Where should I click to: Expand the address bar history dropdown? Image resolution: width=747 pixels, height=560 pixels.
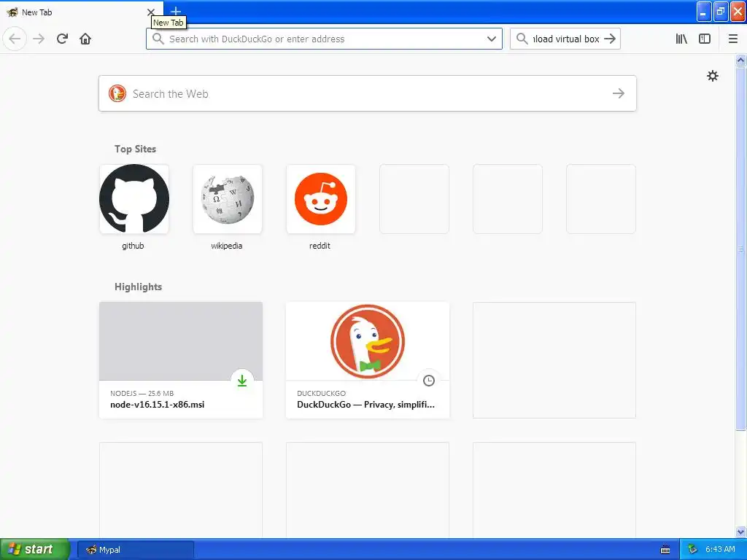pyautogui.click(x=491, y=39)
